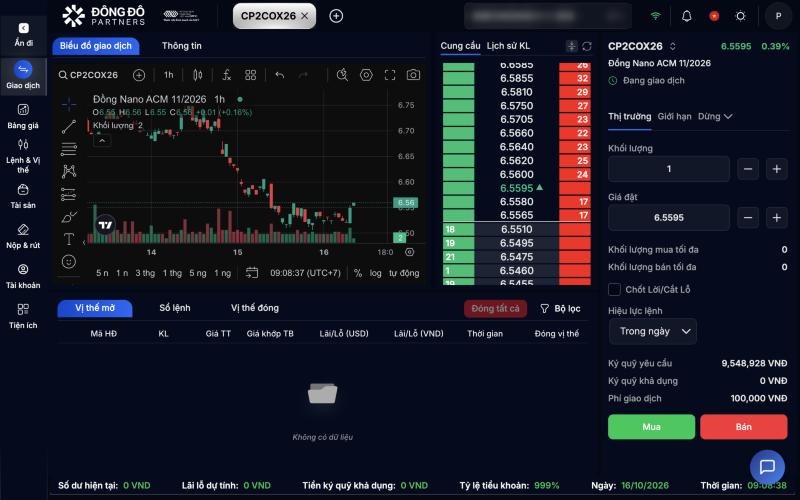Click chart quick search icon
Screen dimensions: 800x500
[x=342, y=75]
